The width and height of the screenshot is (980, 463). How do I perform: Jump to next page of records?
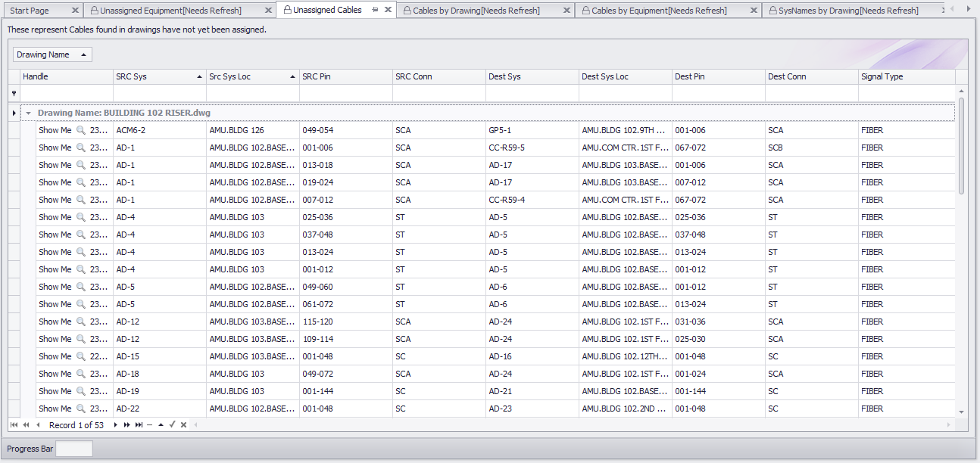127,425
